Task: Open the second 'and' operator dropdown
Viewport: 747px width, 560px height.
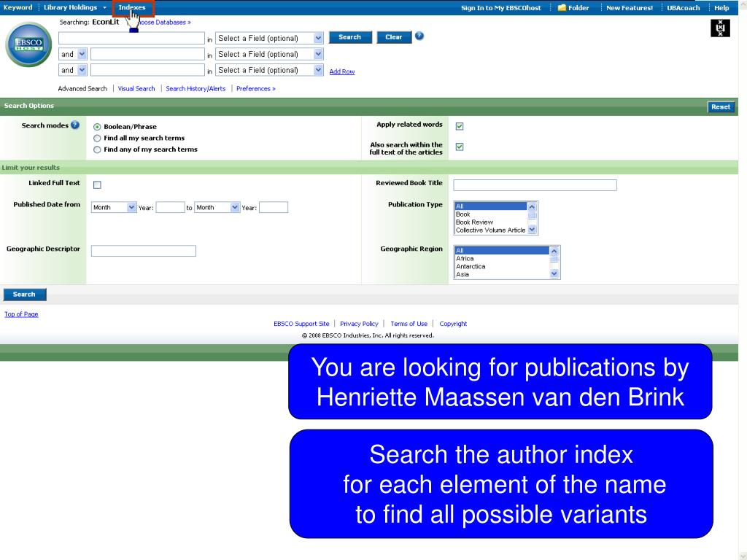Action: pyautogui.click(x=73, y=70)
